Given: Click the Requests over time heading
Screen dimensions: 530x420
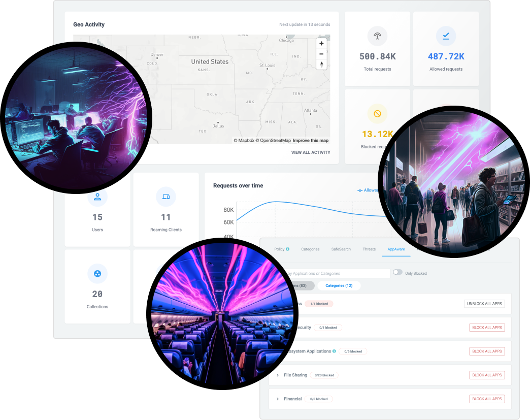Looking at the screenshot, I should click(238, 186).
